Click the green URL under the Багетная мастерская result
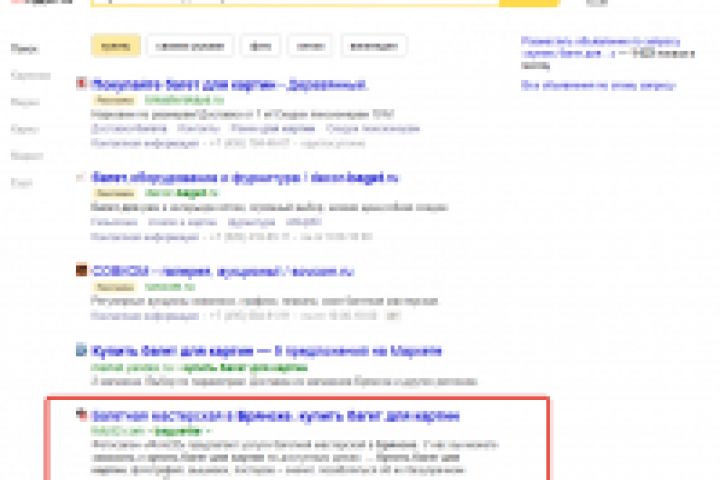The height and width of the screenshot is (480, 720). (152, 431)
